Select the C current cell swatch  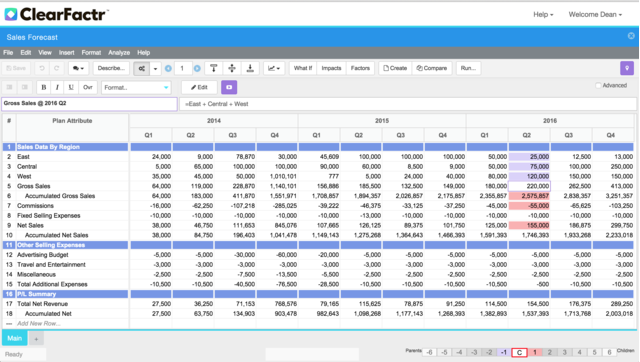pyautogui.click(x=519, y=352)
